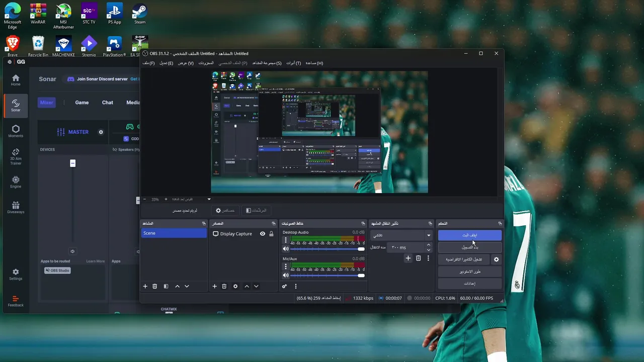
Task: Add a new scene with the plus icon
Action: coord(145,286)
